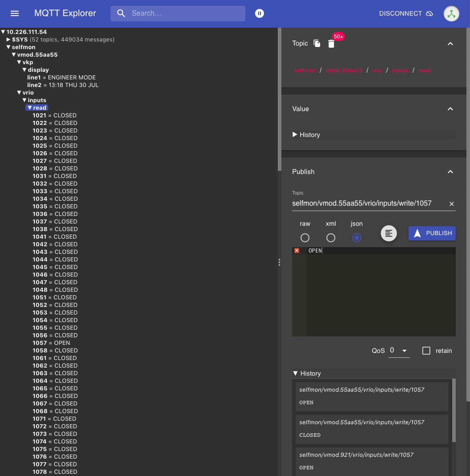Open the QoS dropdown
This screenshot has height=476, width=470.
[x=399, y=351]
